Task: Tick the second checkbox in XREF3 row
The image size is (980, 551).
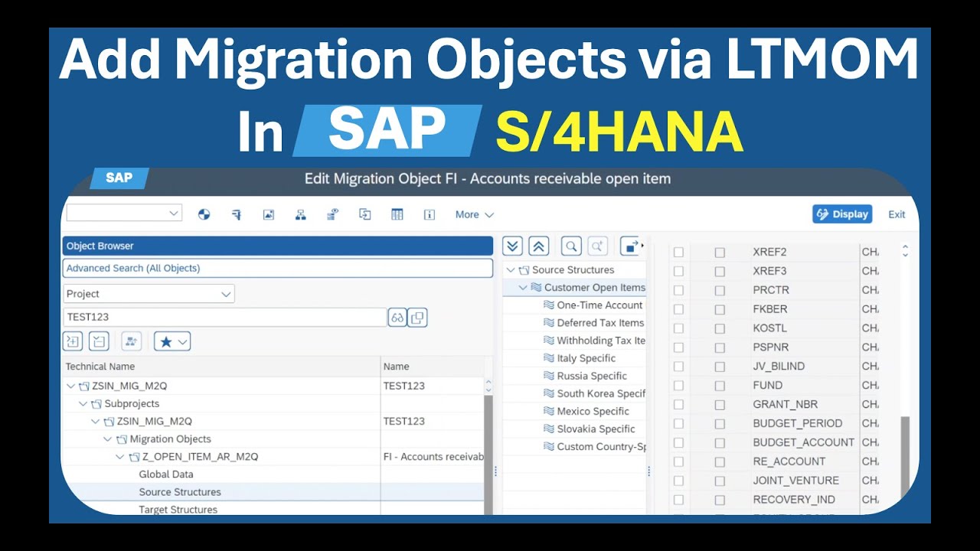Action: (720, 271)
